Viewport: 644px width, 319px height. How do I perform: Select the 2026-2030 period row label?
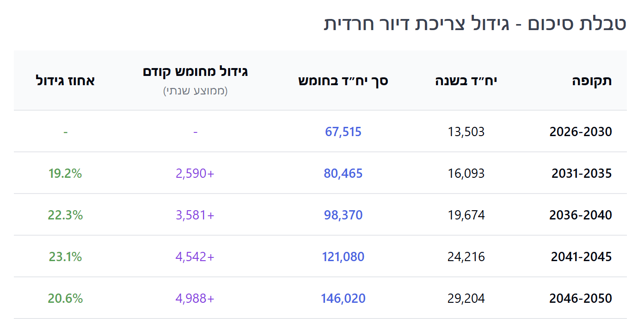pos(580,132)
